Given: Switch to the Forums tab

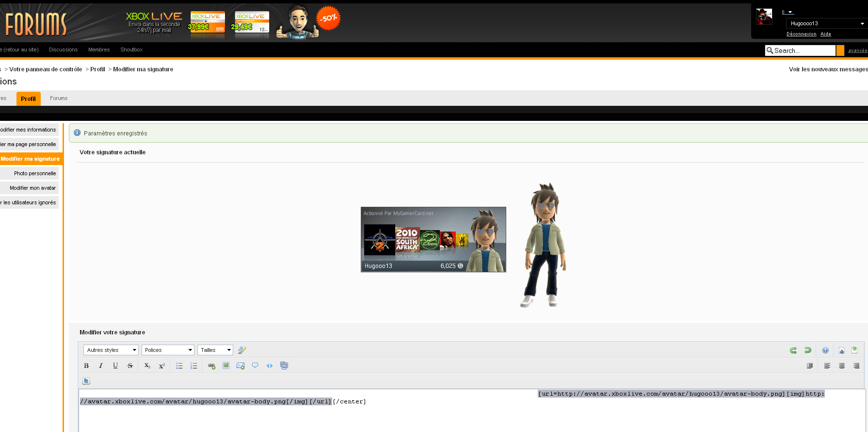Looking at the screenshot, I should coord(59,99).
